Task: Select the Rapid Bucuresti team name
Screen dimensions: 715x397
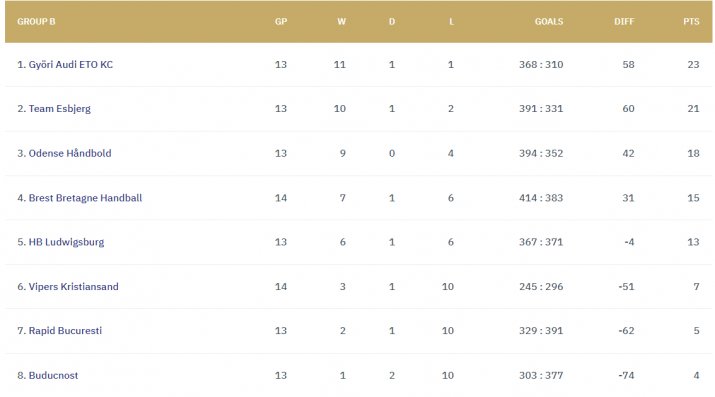Action: tap(65, 331)
